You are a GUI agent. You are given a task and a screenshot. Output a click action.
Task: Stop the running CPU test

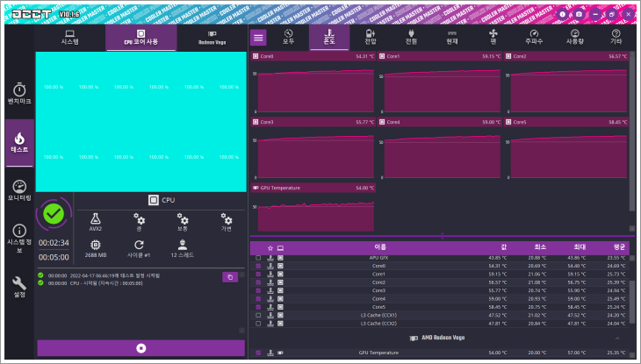[141, 348]
